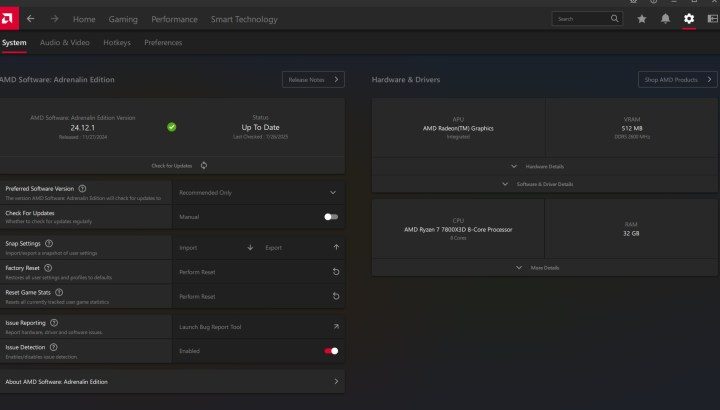Open favorites star icon
Viewport: 720px width, 410px height.
point(642,19)
